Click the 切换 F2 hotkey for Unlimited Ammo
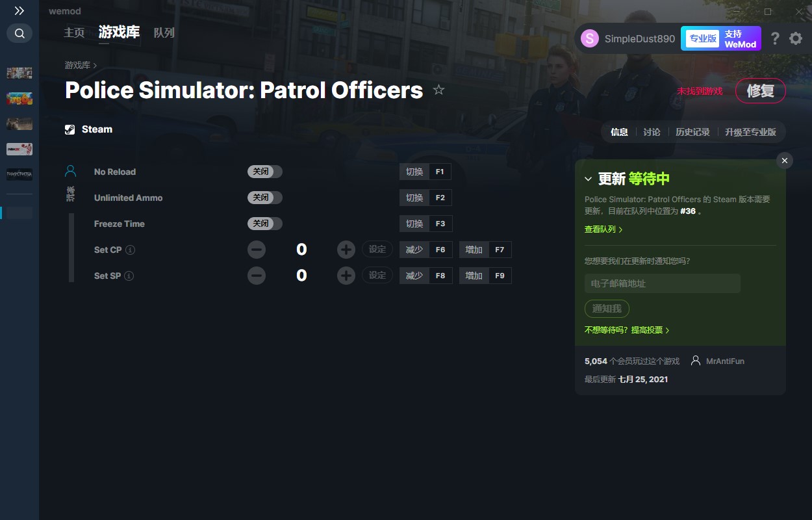The height and width of the screenshot is (520, 812). click(x=425, y=198)
